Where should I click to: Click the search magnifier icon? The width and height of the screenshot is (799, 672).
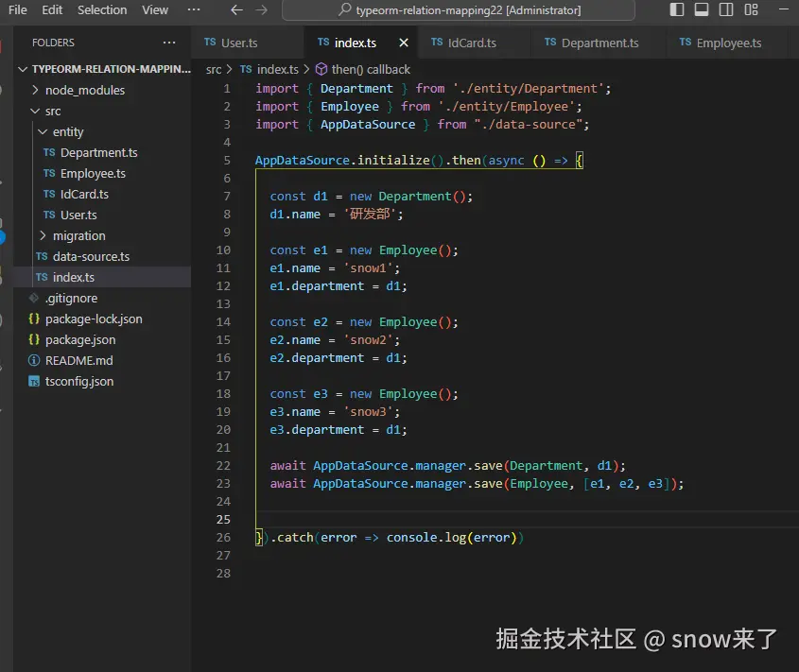pyautogui.click(x=345, y=9)
